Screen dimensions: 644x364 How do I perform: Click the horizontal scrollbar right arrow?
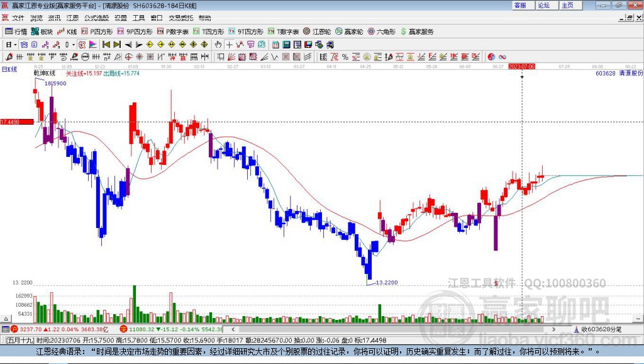553,329
